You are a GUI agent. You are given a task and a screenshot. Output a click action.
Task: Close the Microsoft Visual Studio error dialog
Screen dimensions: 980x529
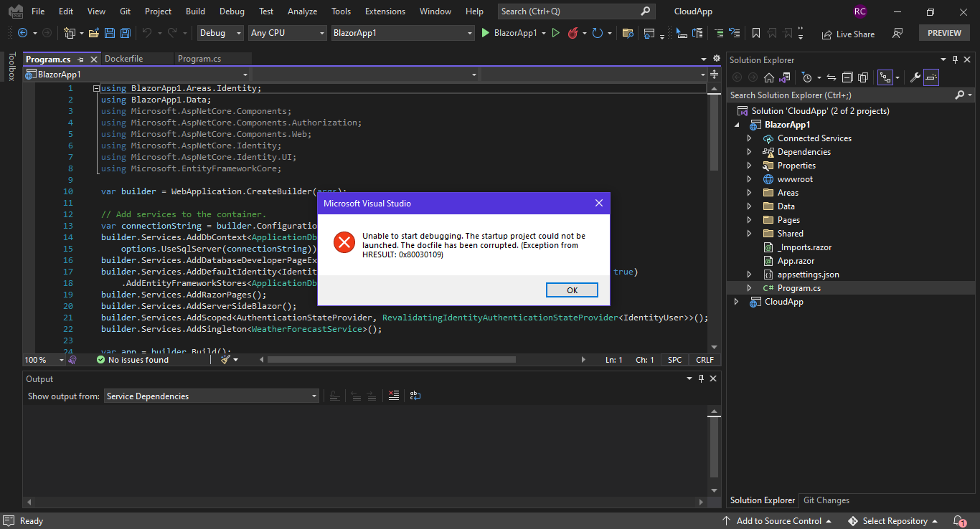click(599, 203)
